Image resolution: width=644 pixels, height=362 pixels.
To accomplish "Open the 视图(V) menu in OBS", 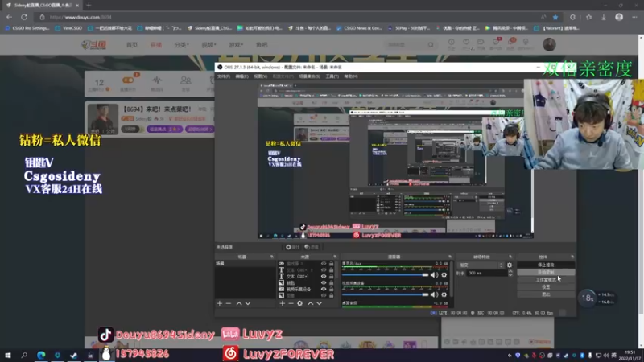I will 260,76.
